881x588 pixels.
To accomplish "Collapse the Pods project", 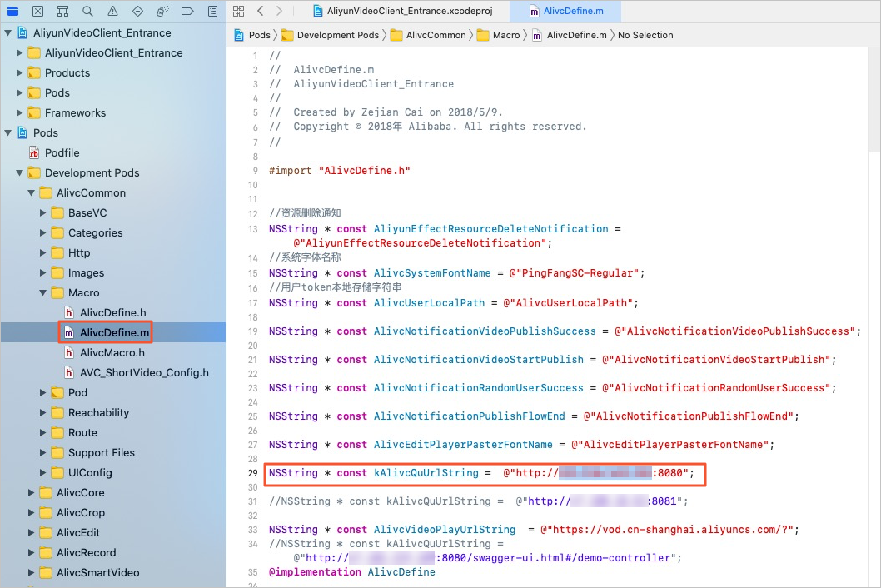I will click(x=7, y=133).
